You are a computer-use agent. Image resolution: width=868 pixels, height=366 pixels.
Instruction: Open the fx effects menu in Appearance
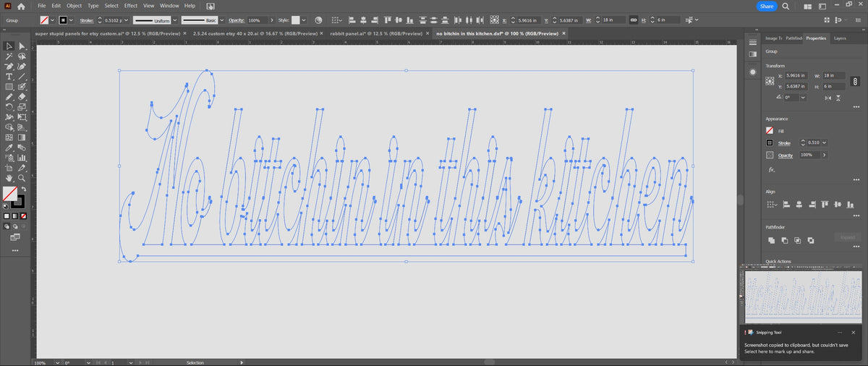point(772,169)
